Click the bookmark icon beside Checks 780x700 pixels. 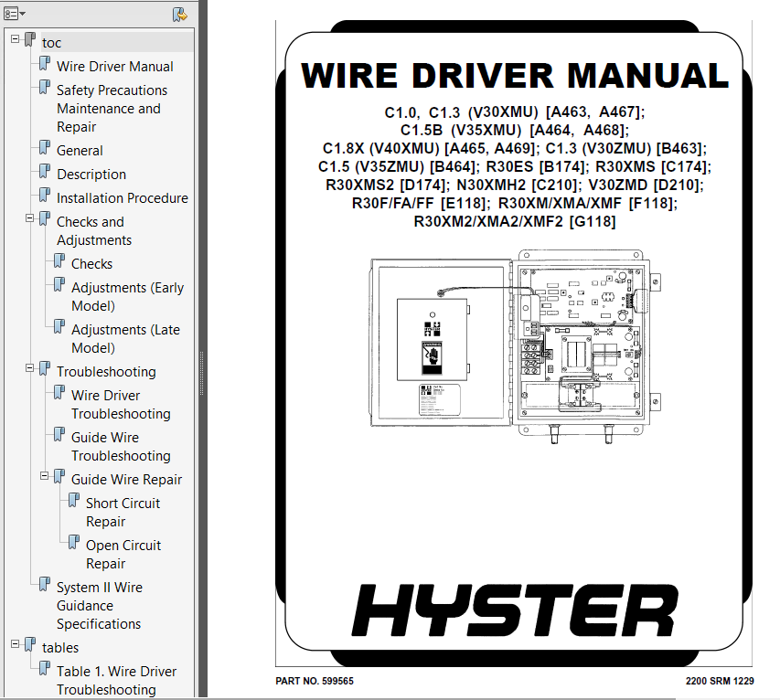click(59, 261)
